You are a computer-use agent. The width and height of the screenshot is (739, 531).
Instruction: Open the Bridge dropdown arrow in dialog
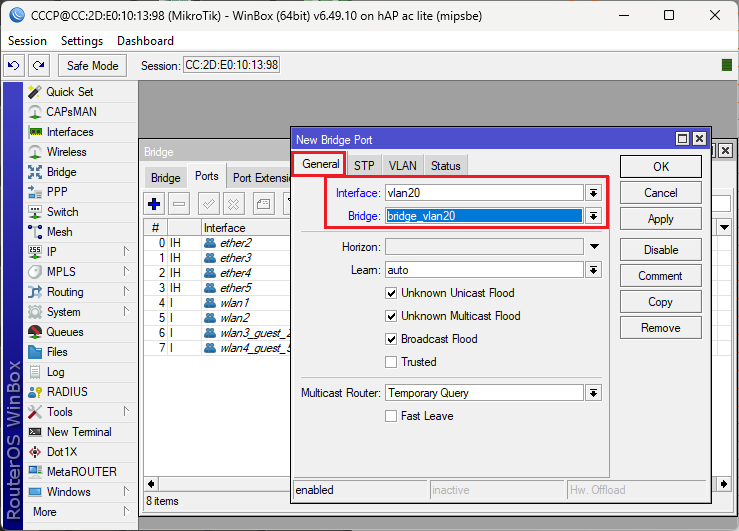coord(593,216)
